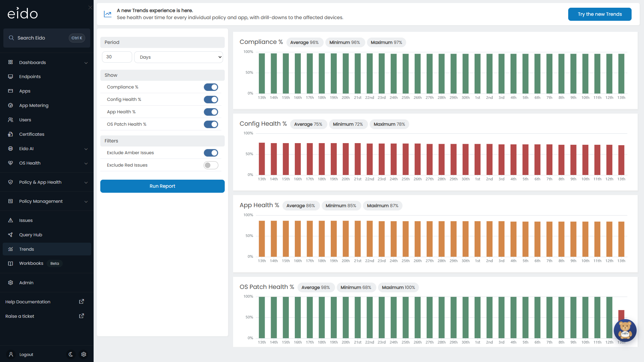Viewport: 644px width, 362px height.
Task: Disable Exclude Amber Issues filter
Action: click(x=211, y=153)
